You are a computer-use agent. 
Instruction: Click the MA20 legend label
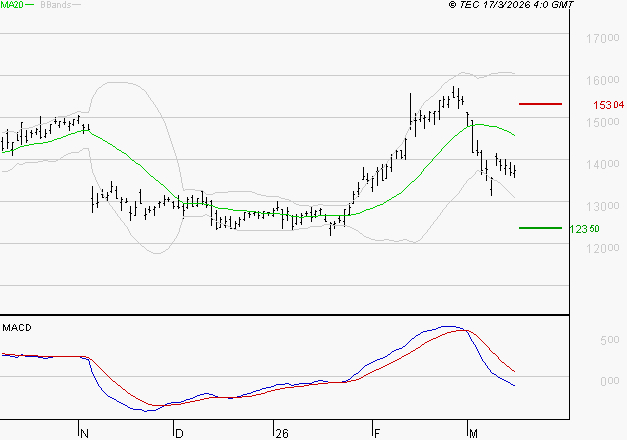[x=12, y=5]
